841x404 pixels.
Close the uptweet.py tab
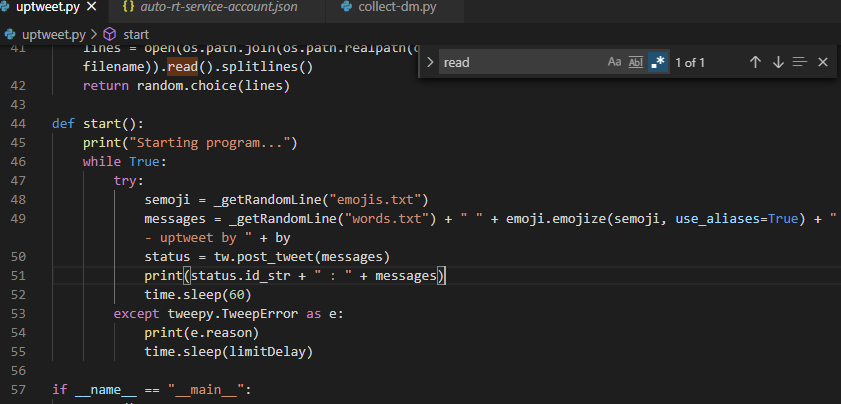point(92,8)
